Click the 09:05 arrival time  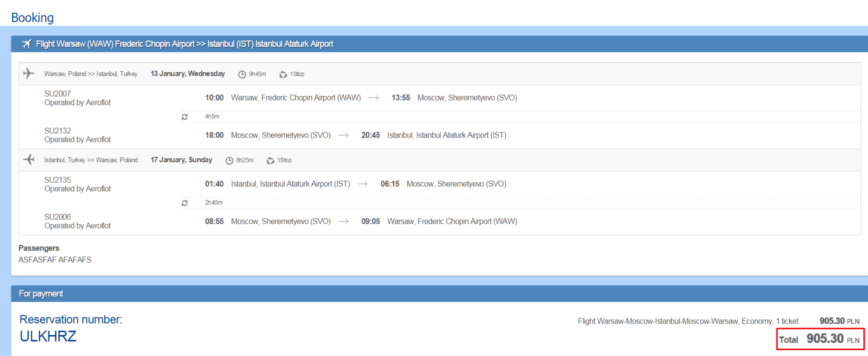[x=371, y=221]
